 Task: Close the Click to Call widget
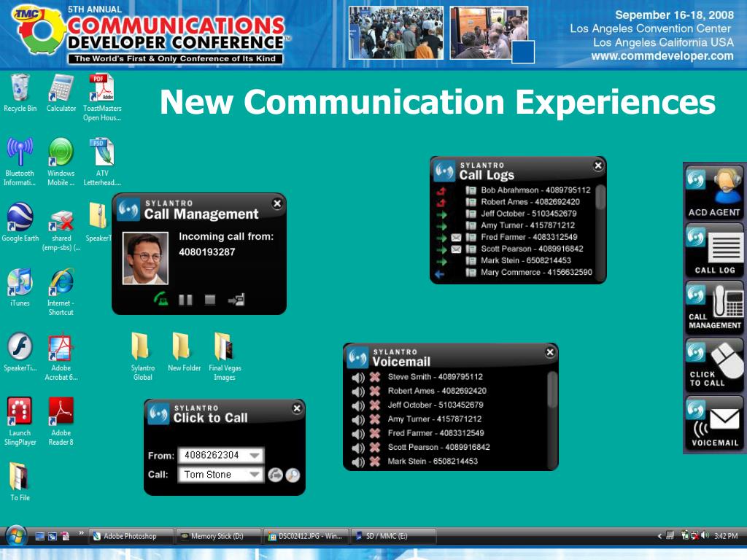pyautogui.click(x=297, y=408)
